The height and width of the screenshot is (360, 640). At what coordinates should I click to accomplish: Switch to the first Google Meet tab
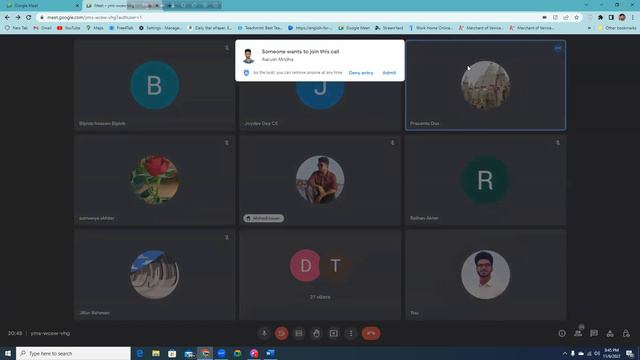click(x=41, y=6)
